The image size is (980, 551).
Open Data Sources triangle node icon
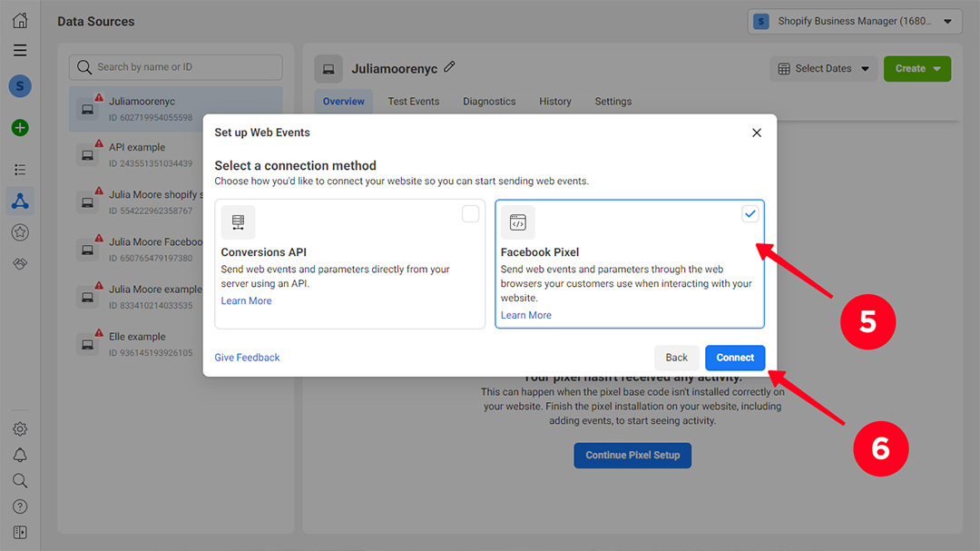coord(20,201)
